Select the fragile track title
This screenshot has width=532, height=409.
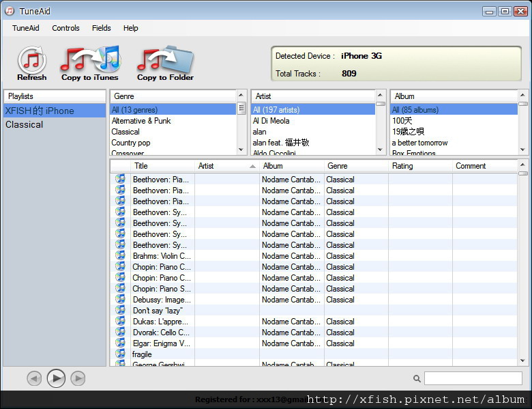click(142, 354)
